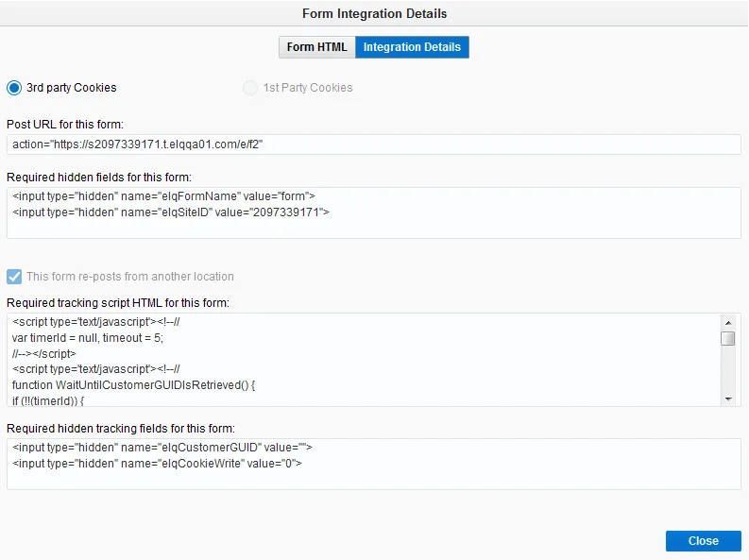Toggle 'This form re-posts from another location' checkbox

[x=14, y=277]
